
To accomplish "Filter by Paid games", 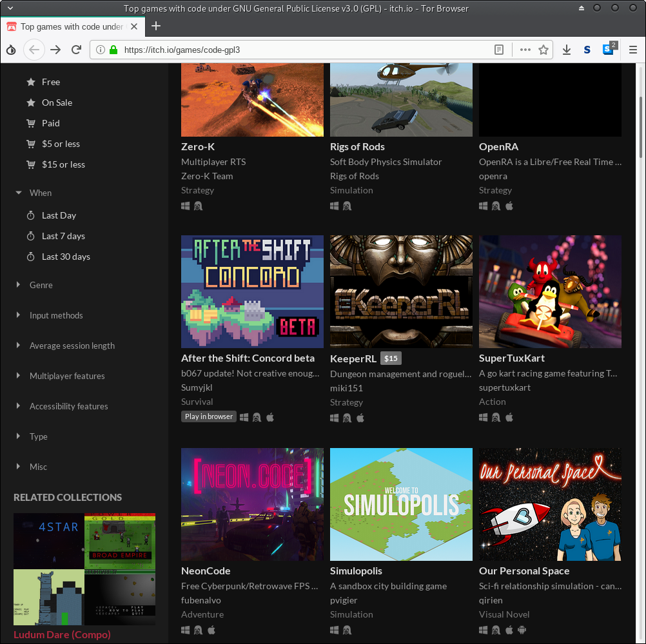I will coord(51,123).
